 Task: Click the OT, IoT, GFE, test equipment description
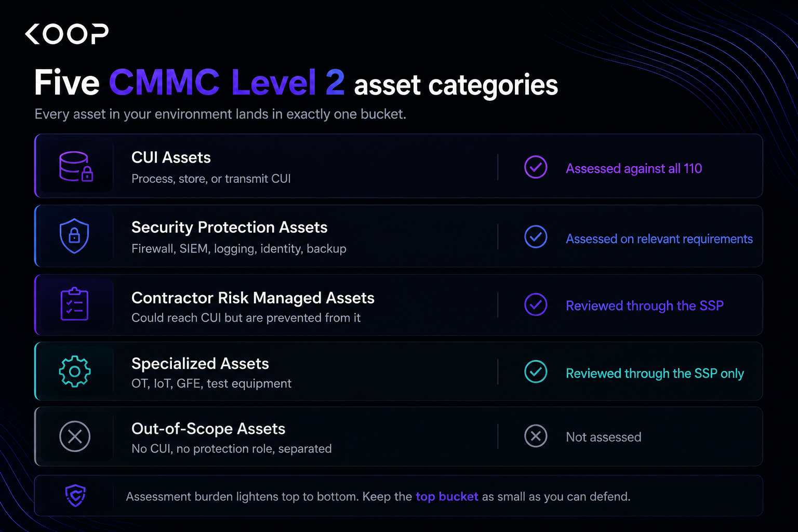tap(211, 383)
